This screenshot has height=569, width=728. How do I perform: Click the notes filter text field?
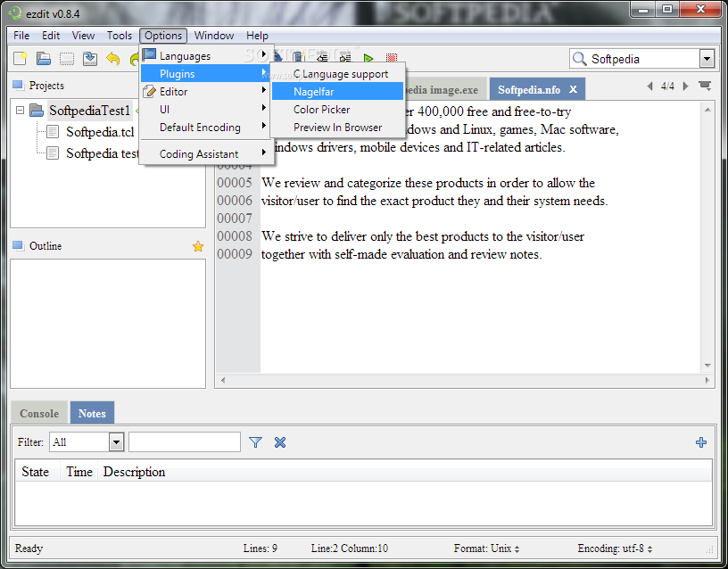(x=185, y=442)
